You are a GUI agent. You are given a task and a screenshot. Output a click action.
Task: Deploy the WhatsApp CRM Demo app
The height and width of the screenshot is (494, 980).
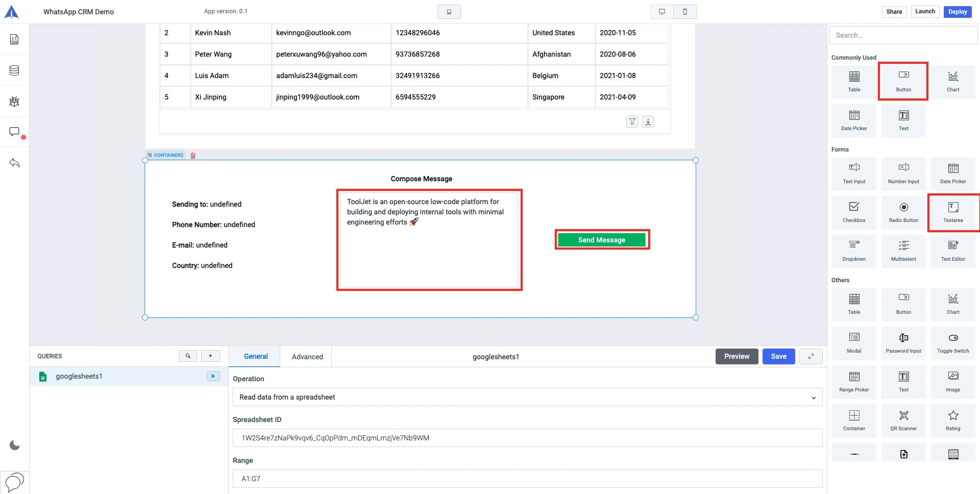pos(958,11)
